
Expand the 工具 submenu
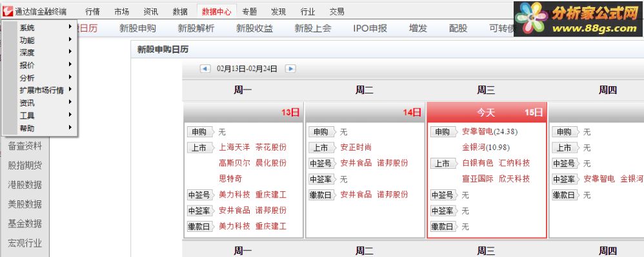pyautogui.click(x=40, y=115)
